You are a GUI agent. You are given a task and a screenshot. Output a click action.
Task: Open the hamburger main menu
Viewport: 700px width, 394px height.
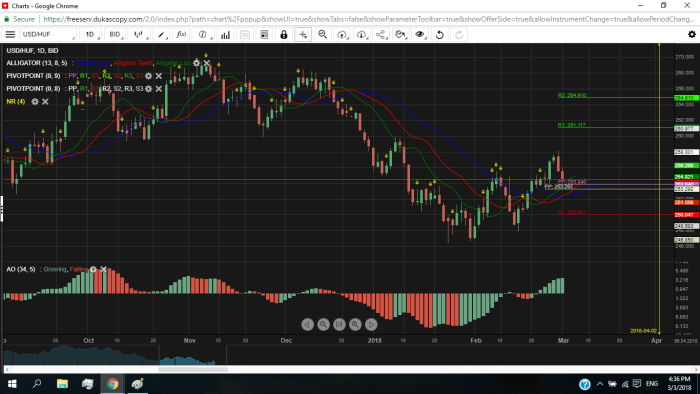point(10,34)
